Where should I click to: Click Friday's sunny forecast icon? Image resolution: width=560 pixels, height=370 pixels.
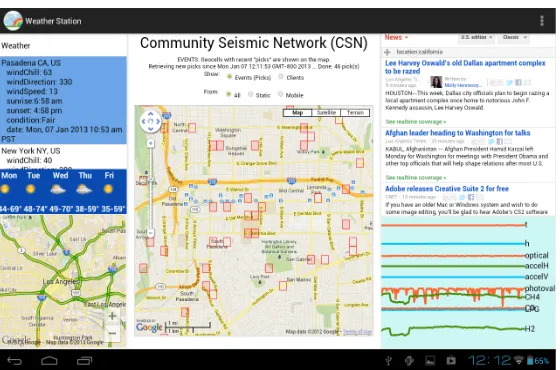(x=108, y=189)
